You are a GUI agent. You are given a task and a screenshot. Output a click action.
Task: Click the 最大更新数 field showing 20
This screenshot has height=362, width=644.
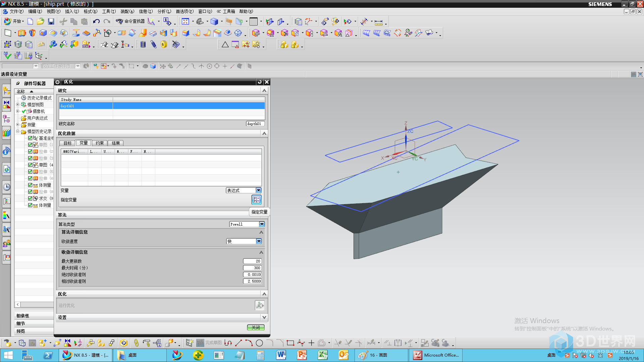(x=252, y=261)
